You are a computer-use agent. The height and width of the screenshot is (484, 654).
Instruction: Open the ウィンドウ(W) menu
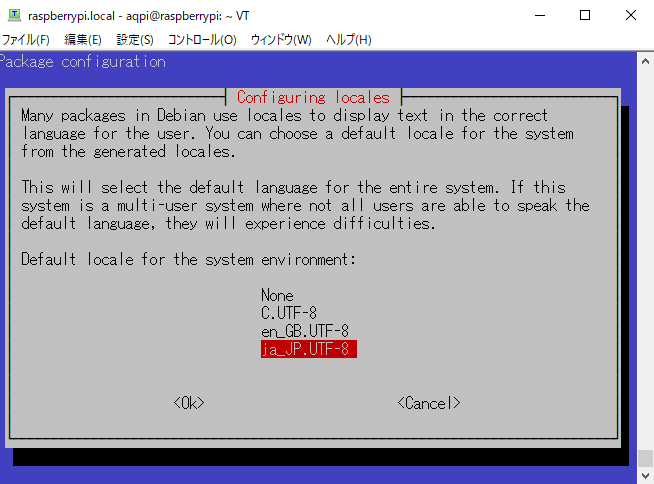(281, 40)
